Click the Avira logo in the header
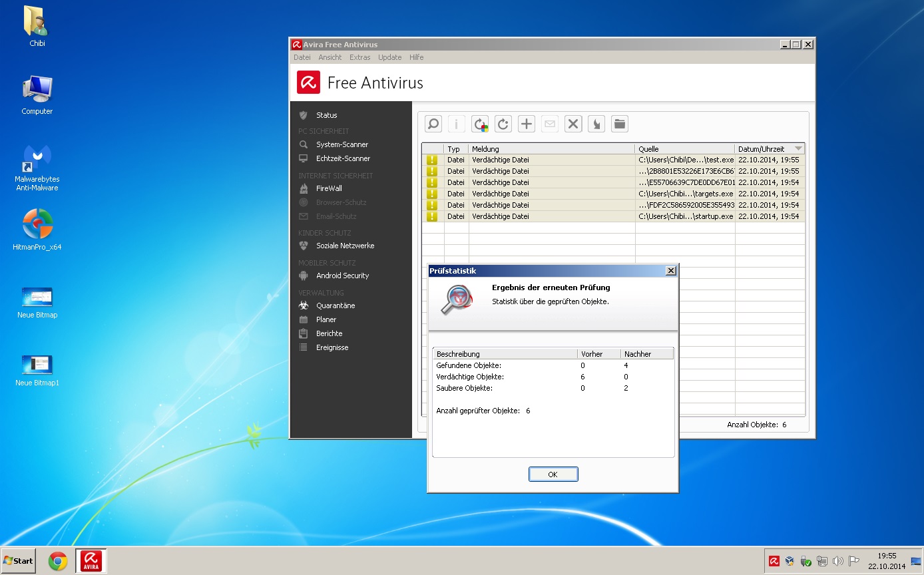Screen dimensions: 924x575 (x=308, y=83)
